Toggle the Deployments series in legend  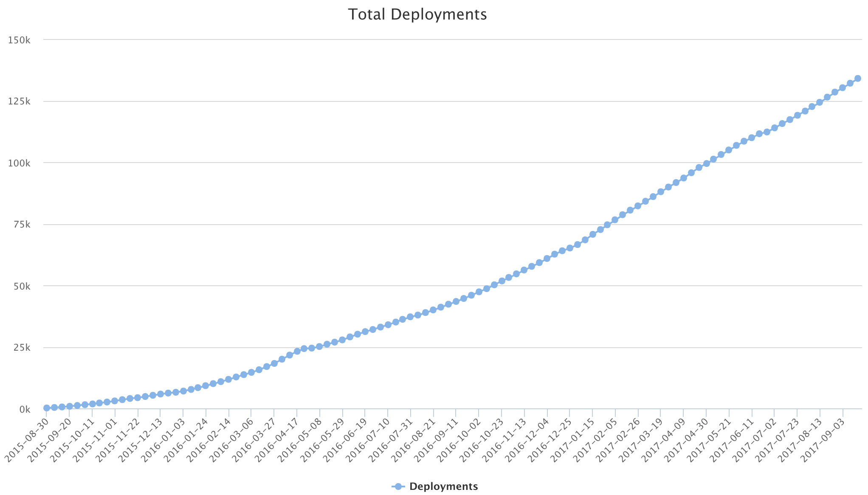[x=443, y=487]
